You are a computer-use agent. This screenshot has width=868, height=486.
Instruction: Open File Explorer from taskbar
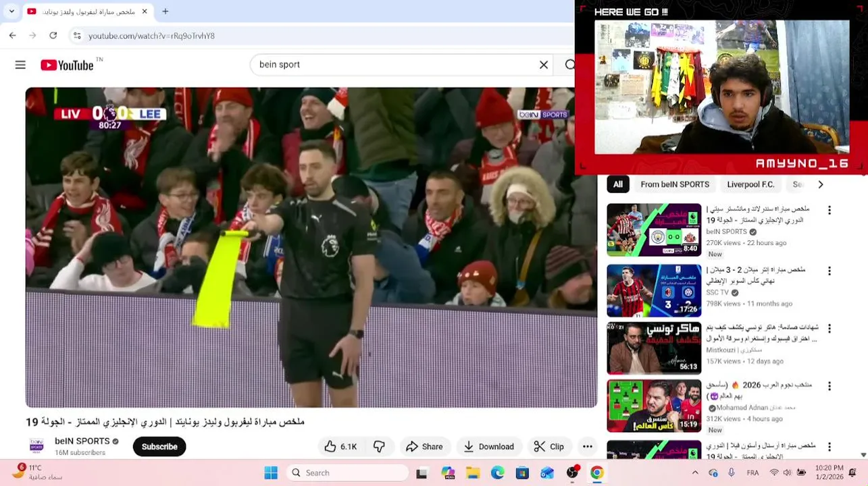point(473,473)
